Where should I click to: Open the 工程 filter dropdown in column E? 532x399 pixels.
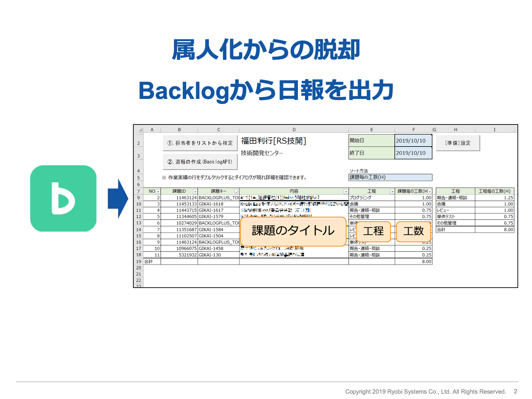(x=392, y=192)
